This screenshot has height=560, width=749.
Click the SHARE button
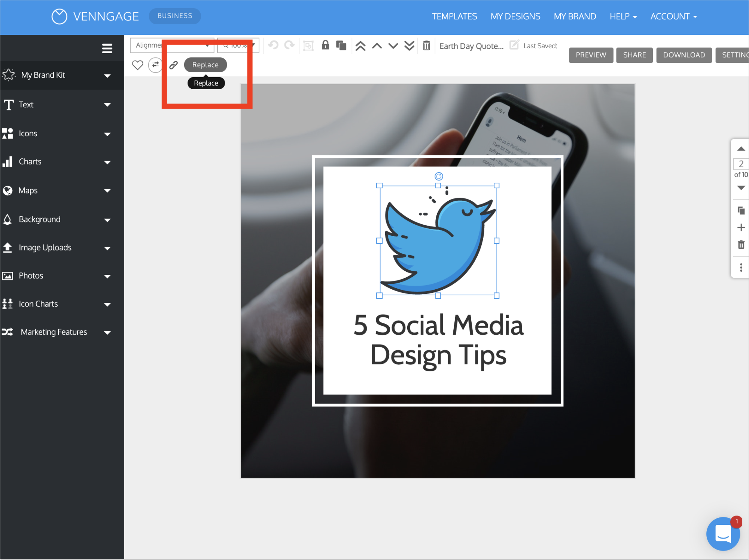[x=634, y=55]
